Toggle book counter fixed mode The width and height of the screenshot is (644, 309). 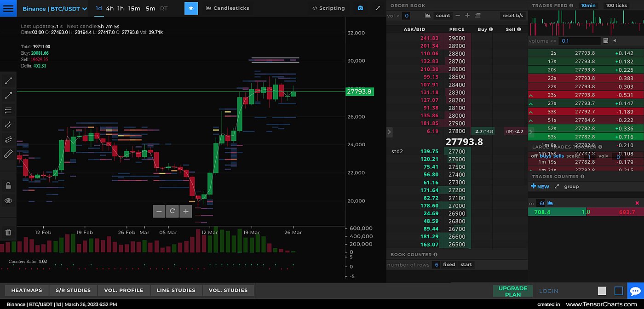point(449,264)
